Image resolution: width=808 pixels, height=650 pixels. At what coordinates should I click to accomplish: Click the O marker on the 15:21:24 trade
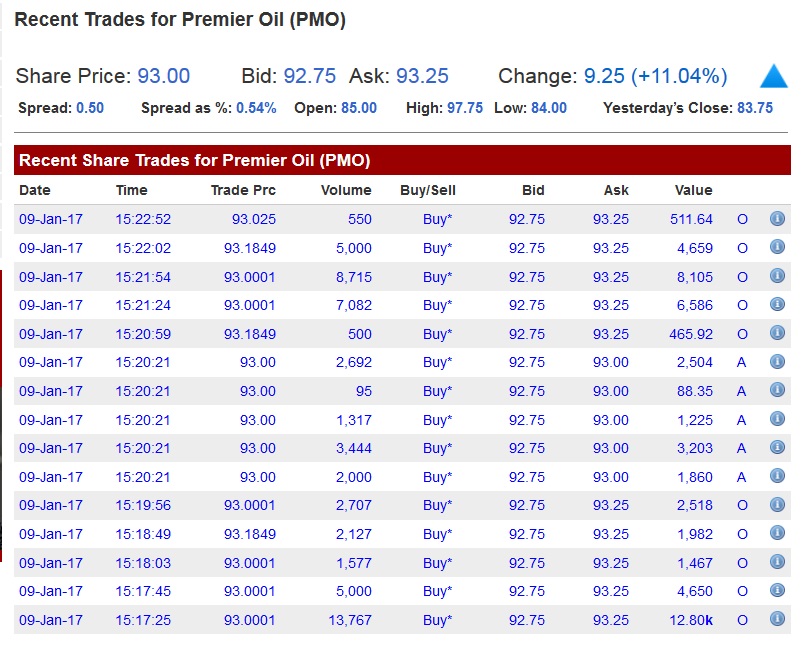[742, 304]
